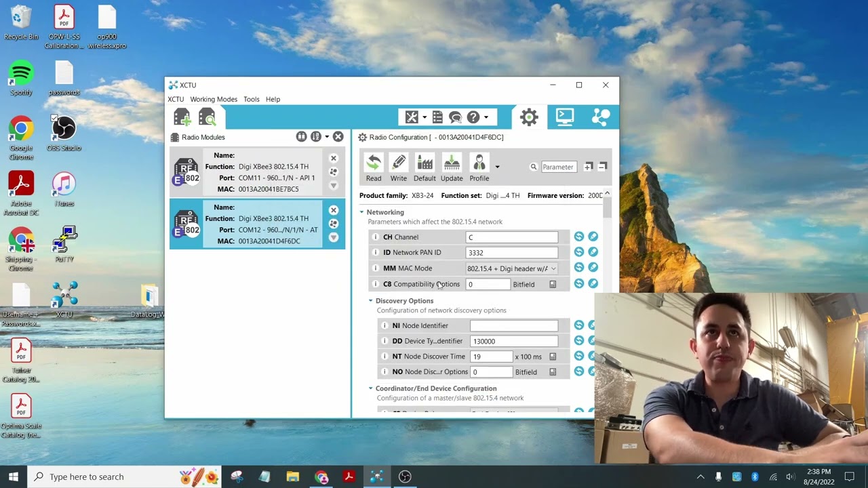Refresh the MAC Mode parameter
The image size is (868, 488).
[579, 268]
